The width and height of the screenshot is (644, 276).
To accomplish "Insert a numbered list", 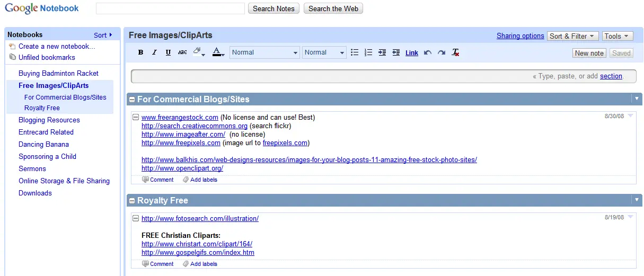I will coord(368,52).
